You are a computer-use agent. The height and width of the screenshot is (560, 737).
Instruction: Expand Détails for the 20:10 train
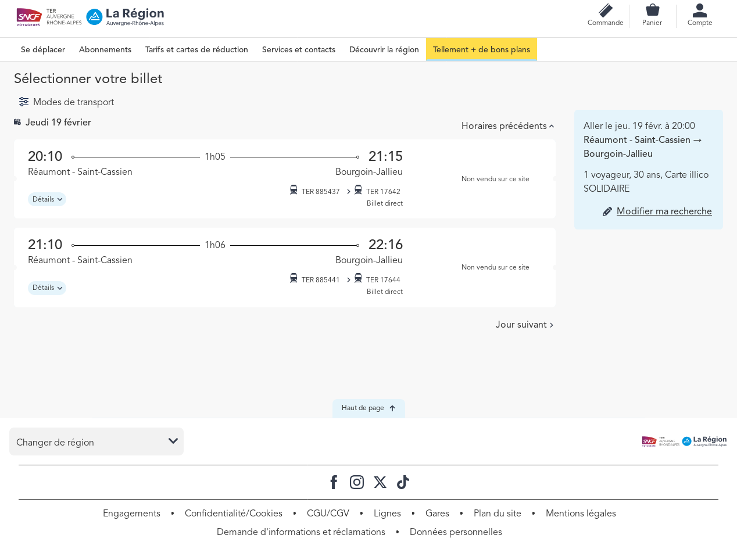coord(47,199)
